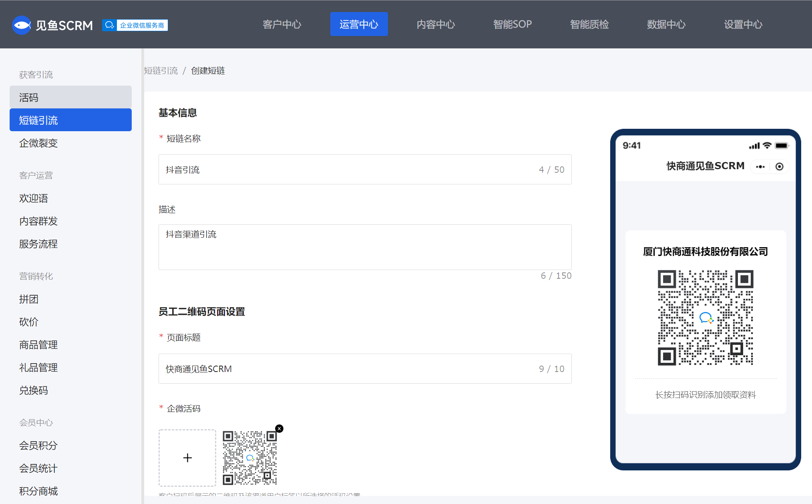
Task: Click the 基本信息 section heading
Action: 177,113
